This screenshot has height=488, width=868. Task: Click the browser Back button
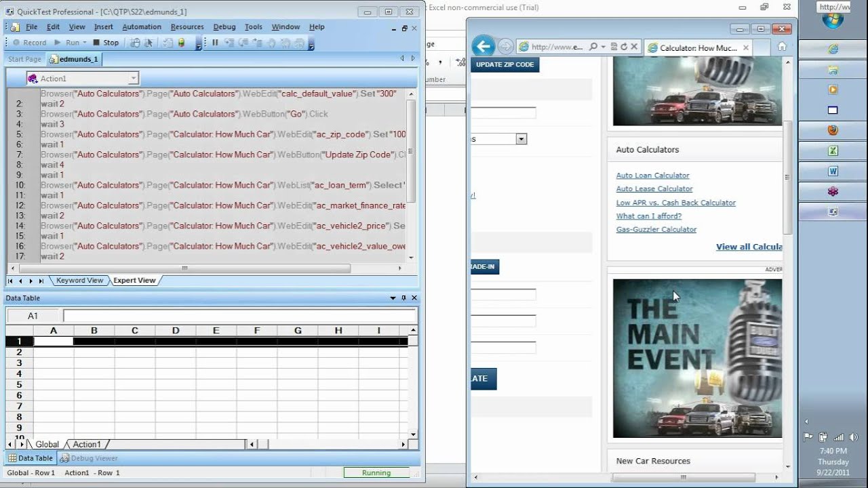coord(484,46)
